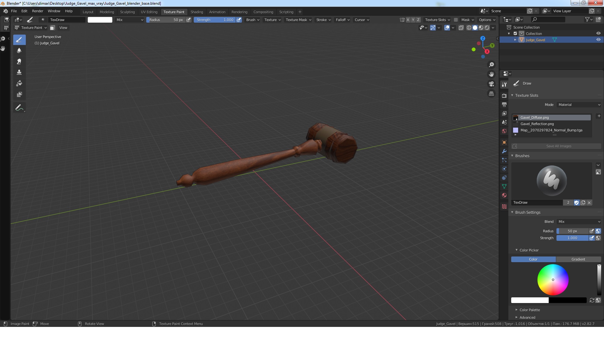Pick a hue on the color wheel
This screenshot has height=364, width=604.
point(553,279)
